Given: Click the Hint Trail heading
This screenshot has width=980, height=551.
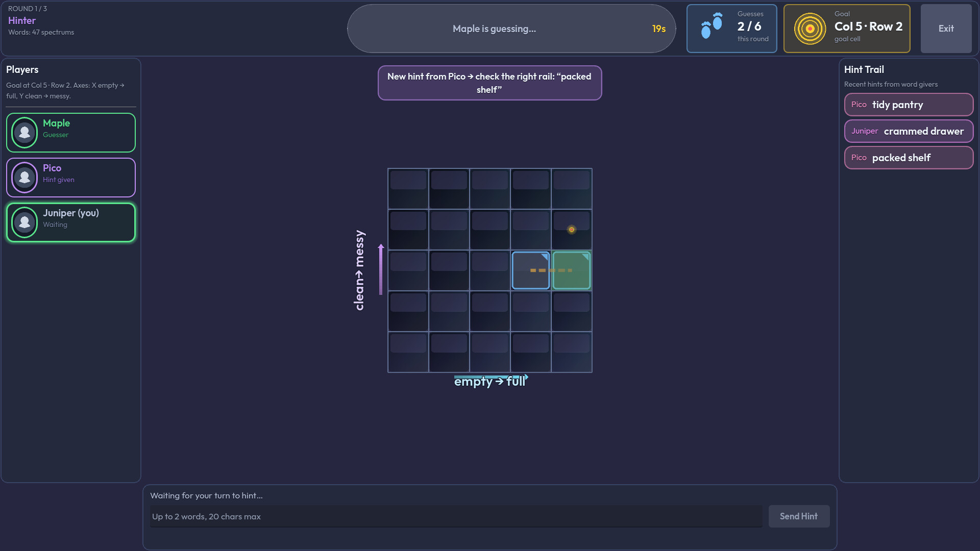Looking at the screenshot, I should (864, 69).
